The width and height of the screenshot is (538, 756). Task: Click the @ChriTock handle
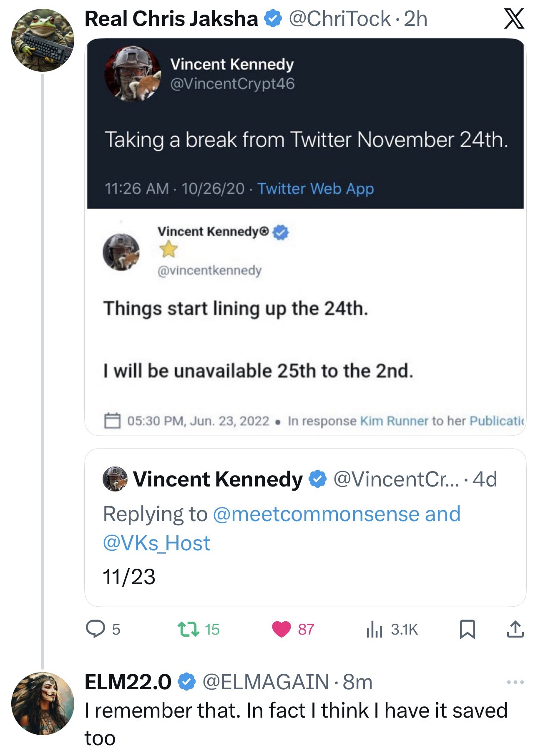point(339,19)
